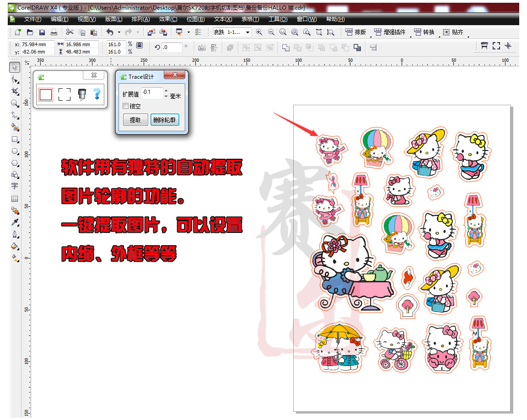Select the Pick tool in the toolbox
Image resolution: width=527 pixels, height=420 pixels.
click(x=15, y=67)
